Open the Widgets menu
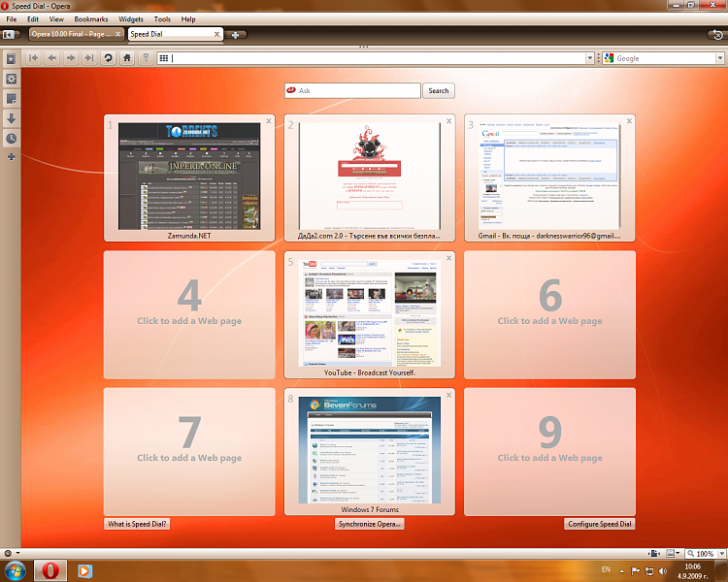The image size is (728, 582). (131, 19)
